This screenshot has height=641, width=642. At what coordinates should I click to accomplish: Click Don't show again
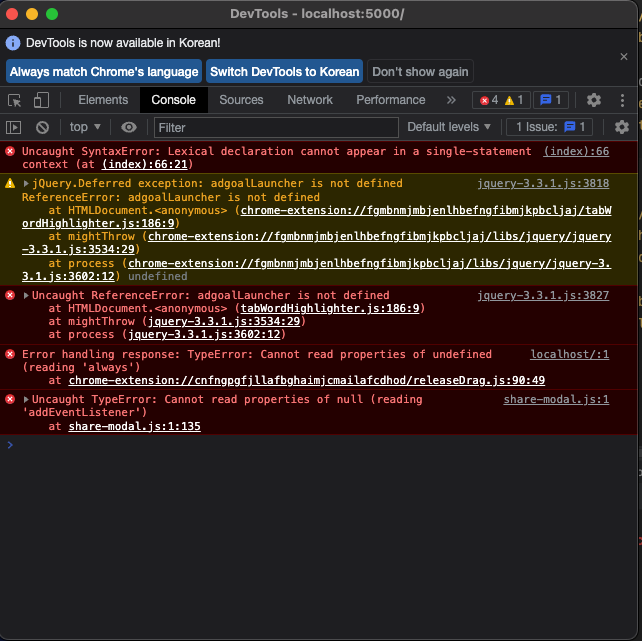420,72
